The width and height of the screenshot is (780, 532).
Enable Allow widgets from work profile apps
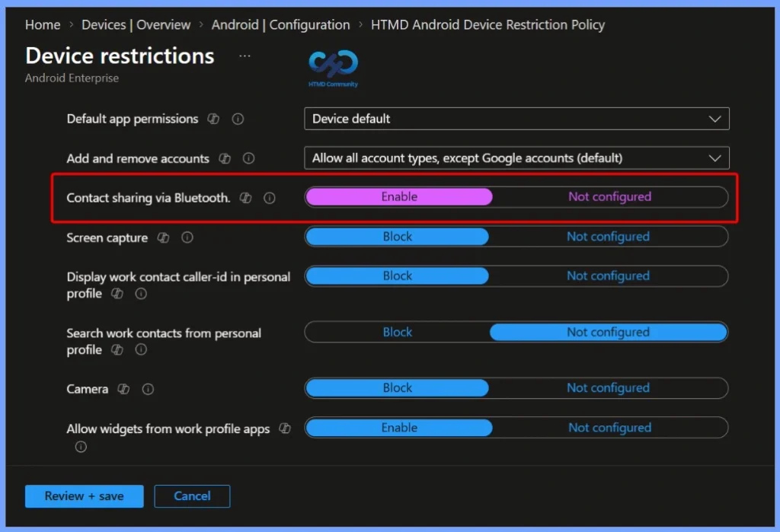click(399, 428)
